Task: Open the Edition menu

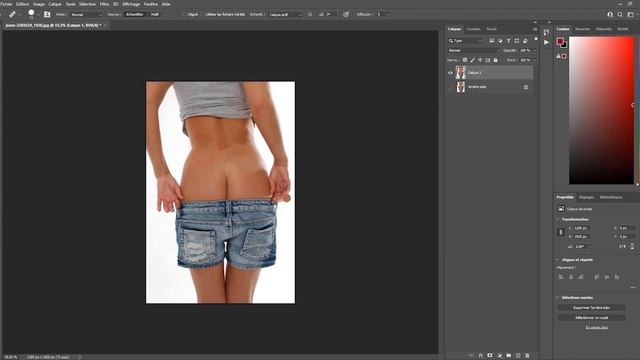Action: pyautogui.click(x=22, y=4)
